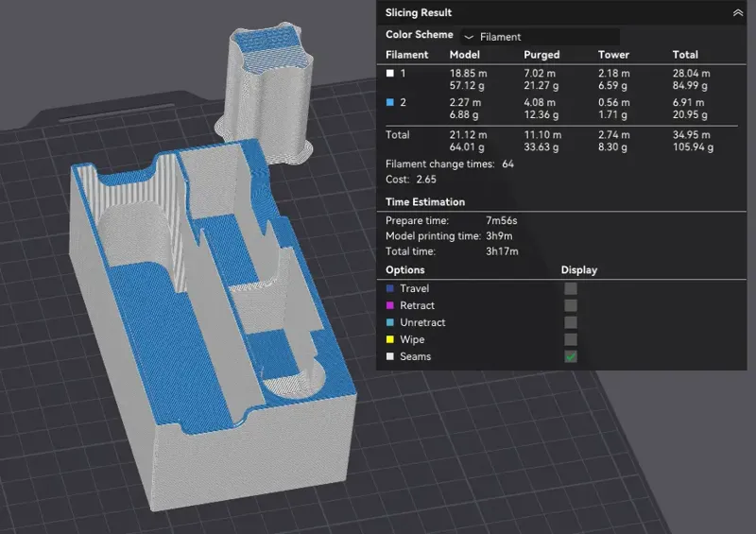This screenshot has height=534, width=756.
Task: Click filament 1 purged value 7.02 m
Action: pos(540,74)
